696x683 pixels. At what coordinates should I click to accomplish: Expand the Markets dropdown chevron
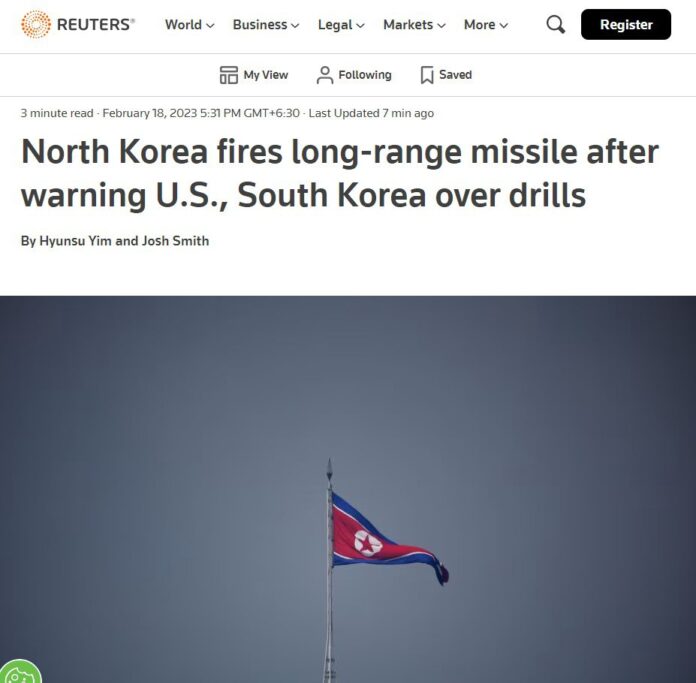[x=441, y=26]
